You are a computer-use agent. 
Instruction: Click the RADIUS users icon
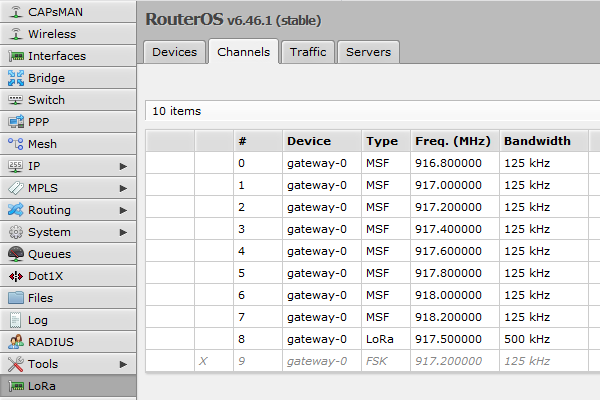[16, 342]
